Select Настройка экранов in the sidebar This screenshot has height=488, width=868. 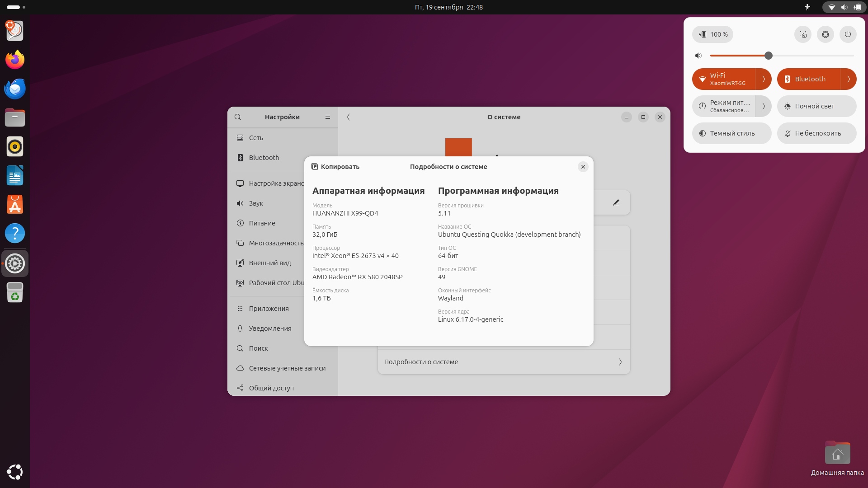[x=267, y=183]
